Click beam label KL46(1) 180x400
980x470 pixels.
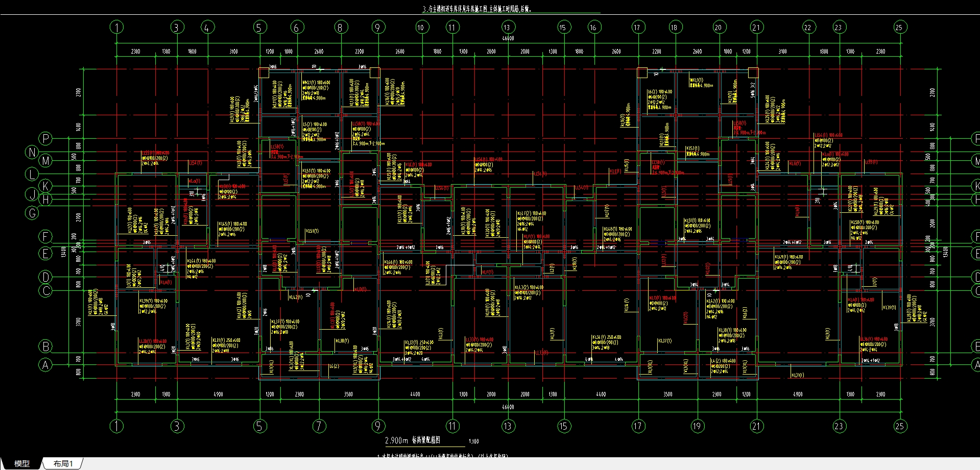[398, 262]
